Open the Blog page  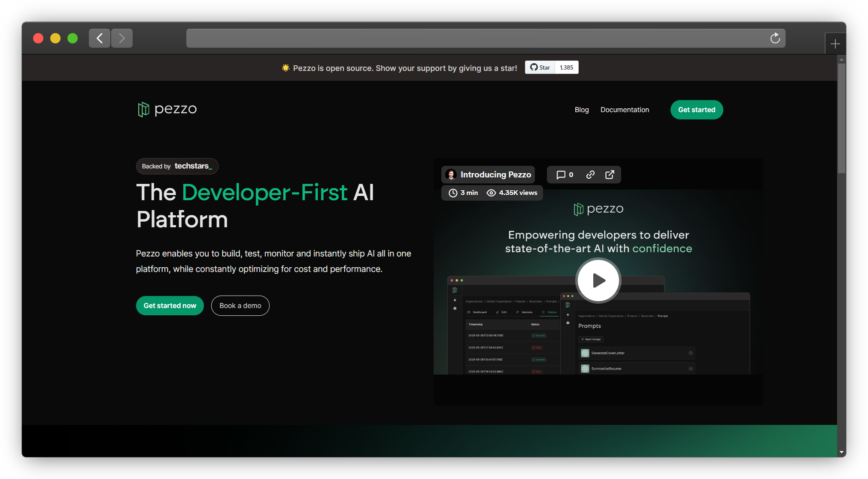click(582, 110)
